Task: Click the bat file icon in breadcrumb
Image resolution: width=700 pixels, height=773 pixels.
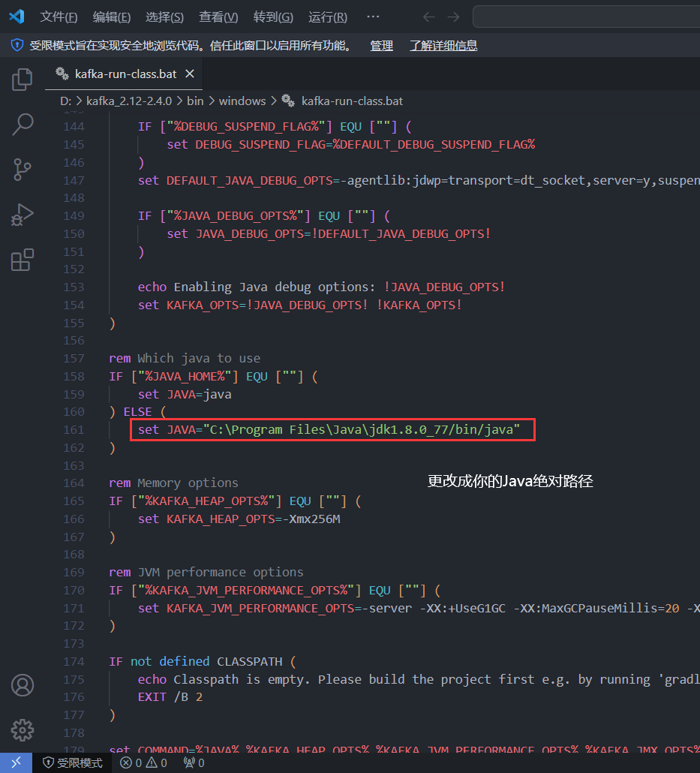Action: tap(288, 101)
